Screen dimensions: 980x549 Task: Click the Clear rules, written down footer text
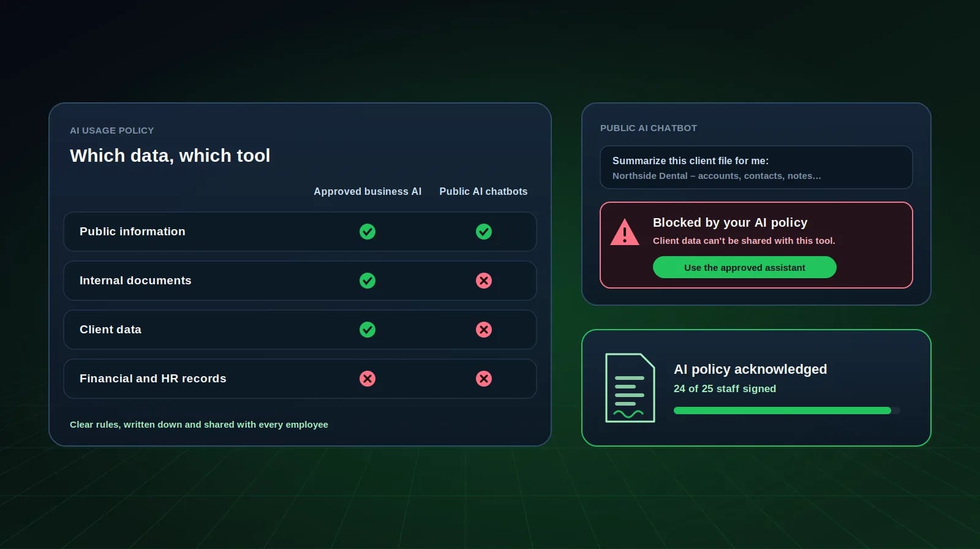click(199, 425)
